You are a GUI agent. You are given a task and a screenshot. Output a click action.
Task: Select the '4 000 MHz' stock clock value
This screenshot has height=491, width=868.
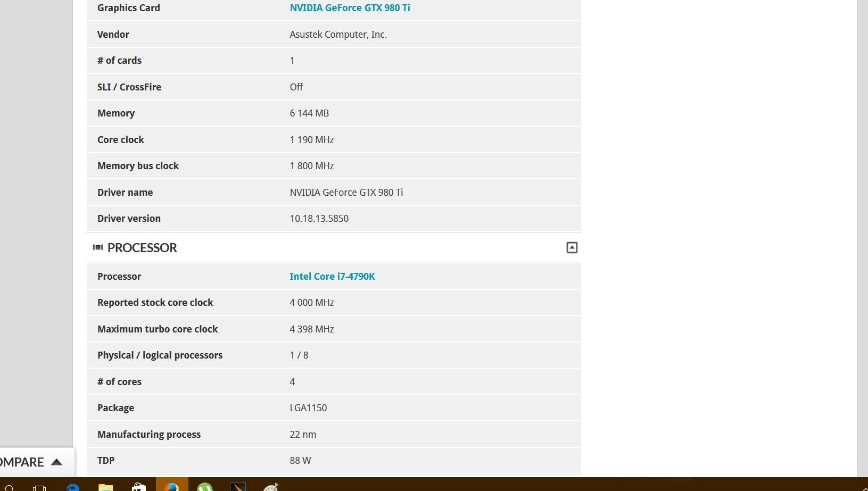pos(311,303)
